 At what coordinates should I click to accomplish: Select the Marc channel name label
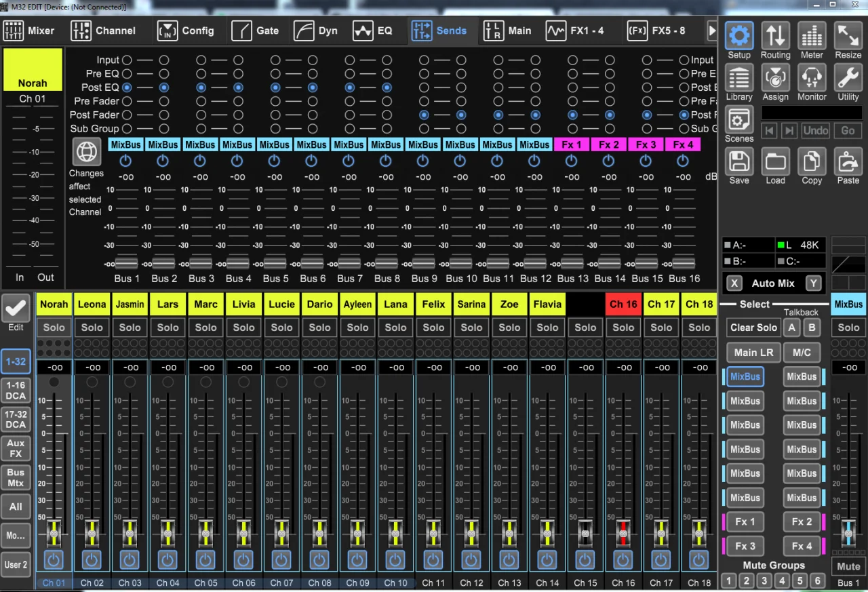(205, 304)
